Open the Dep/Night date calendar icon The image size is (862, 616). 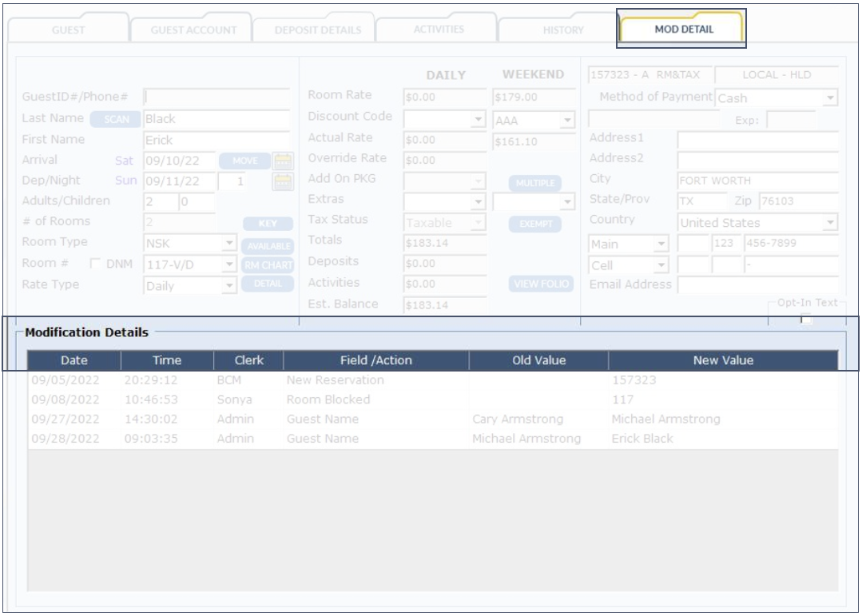(x=284, y=181)
